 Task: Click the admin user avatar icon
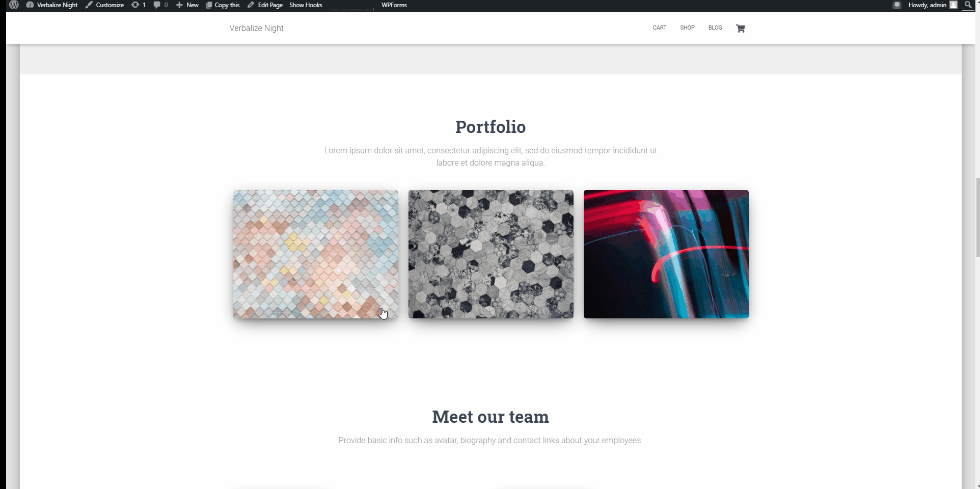pos(954,5)
